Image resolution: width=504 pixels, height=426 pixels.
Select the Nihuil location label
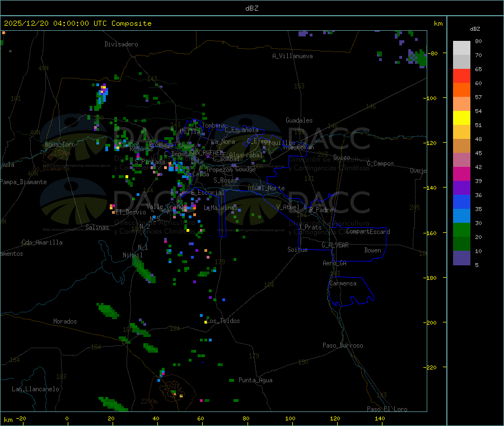tap(132, 255)
